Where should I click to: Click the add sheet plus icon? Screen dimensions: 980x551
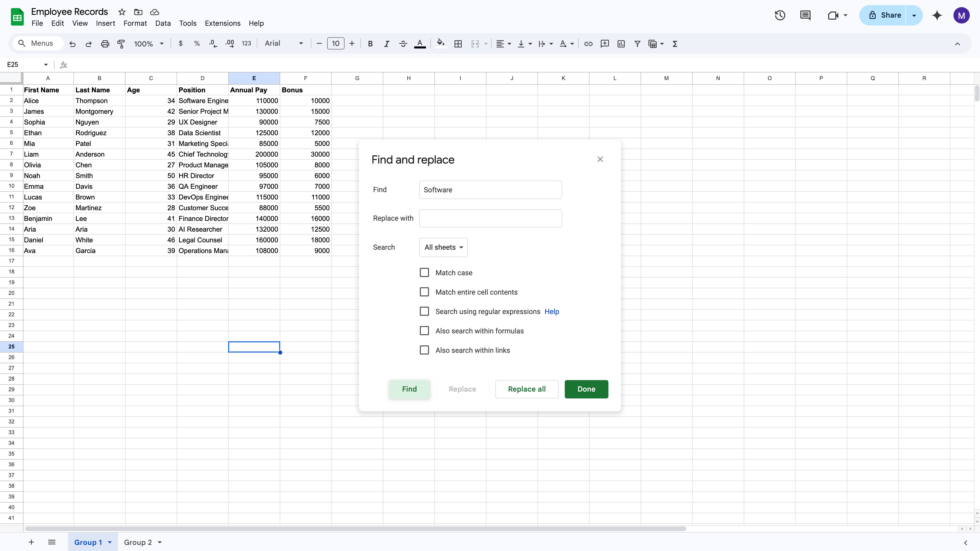click(31, 542)
